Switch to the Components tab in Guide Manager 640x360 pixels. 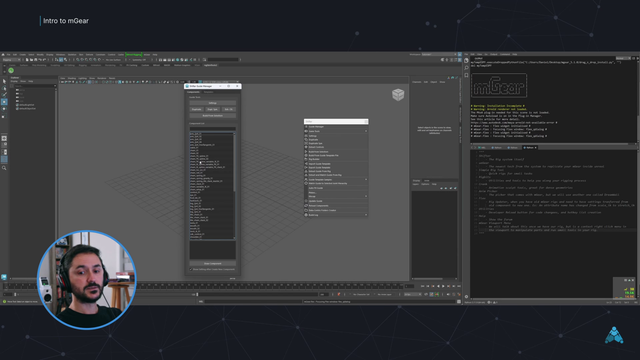193,92
